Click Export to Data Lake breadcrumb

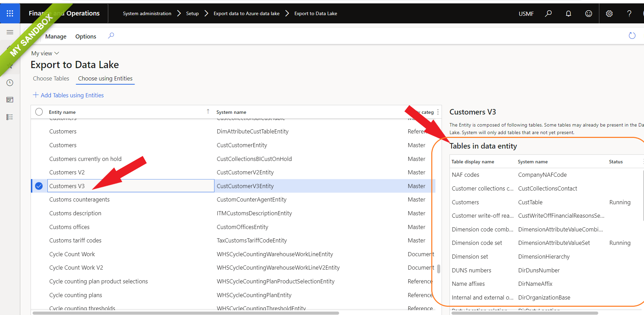tap(315, 13)
